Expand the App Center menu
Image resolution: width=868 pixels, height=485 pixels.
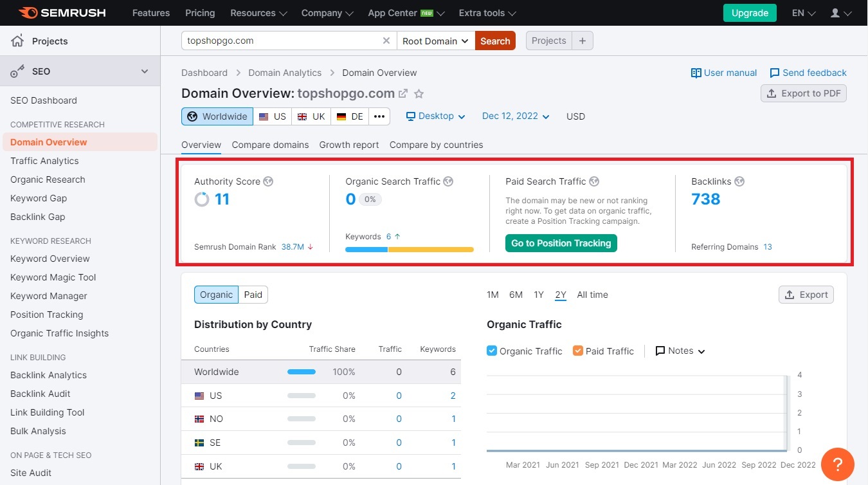406,13
